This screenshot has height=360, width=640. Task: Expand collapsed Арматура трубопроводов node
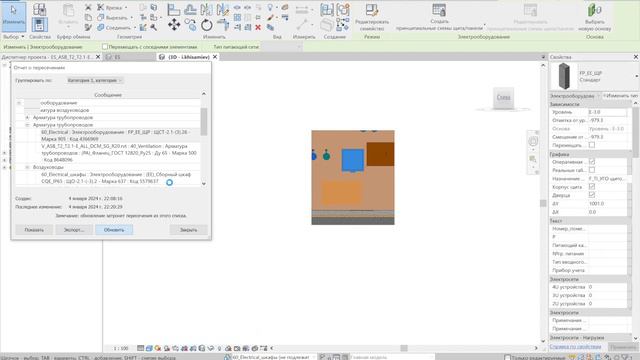pyautogui.click(x=27, y=118)
